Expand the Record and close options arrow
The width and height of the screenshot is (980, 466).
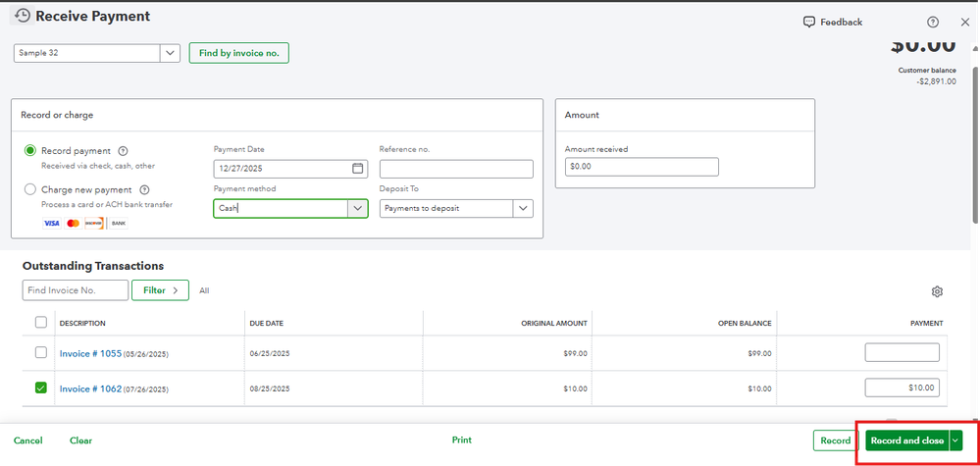click(955, 440)
